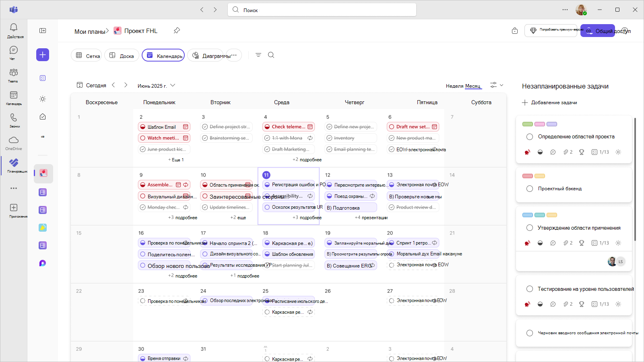Switch calendar to Месяц view
The width and height of the screenshot is (644, 362).
click(473, 86)
